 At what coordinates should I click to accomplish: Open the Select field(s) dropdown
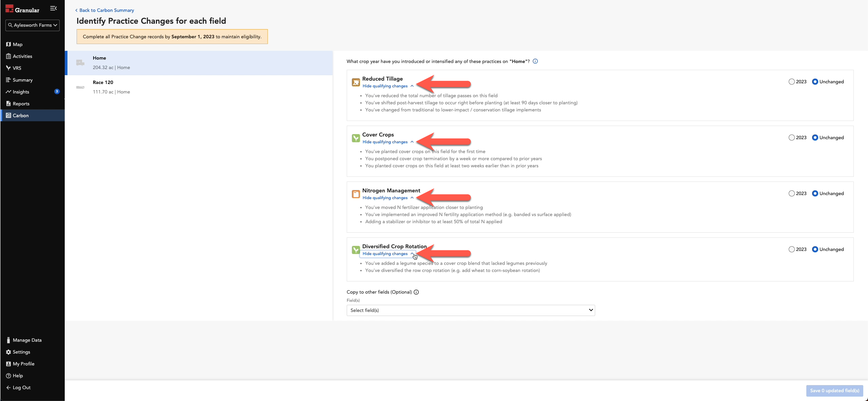(470, 310)
